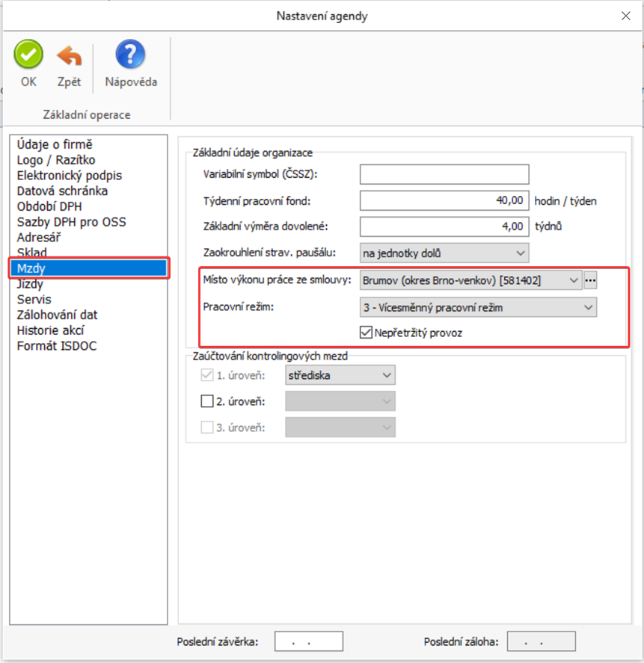This screenshot has width=644, height=663.
Task: Go to Elektronický podpis settings
Action: (70, 176)
